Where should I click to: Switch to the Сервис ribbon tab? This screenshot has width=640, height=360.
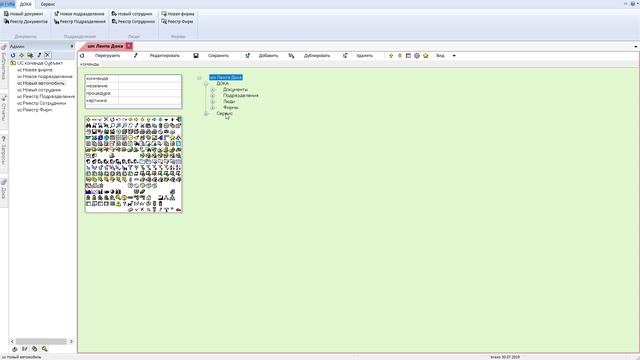[48, 4]
